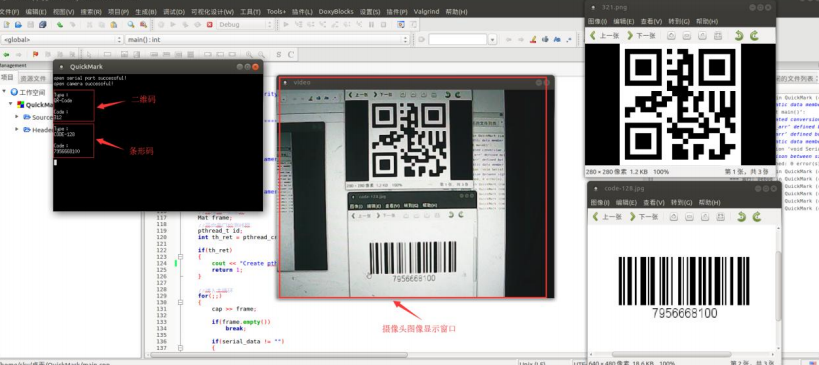Rotate code-128.jpg clockwise
819x365 pixels.
click(x=757, y=217)
